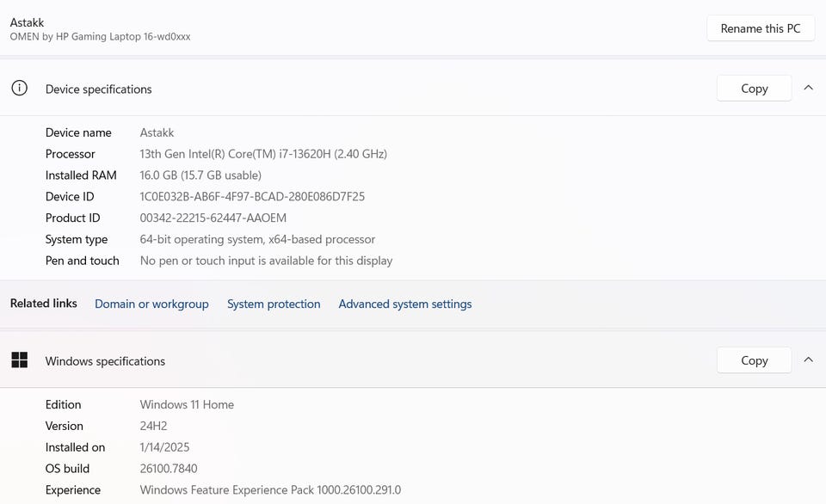Open System protection link
Viewport: 826px width, 504px height.
(x=274, y=304)
